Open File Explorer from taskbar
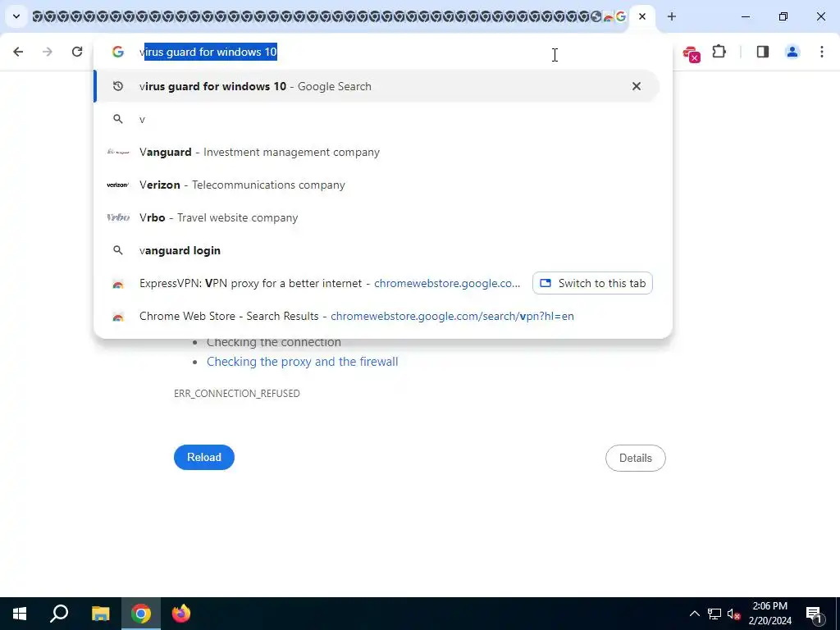840x630 pixels. coord(100,614)
